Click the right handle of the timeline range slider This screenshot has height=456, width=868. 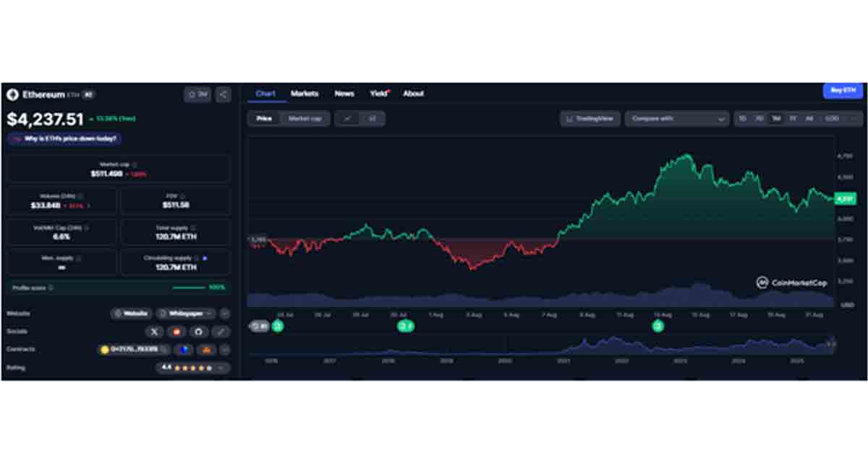831,345
